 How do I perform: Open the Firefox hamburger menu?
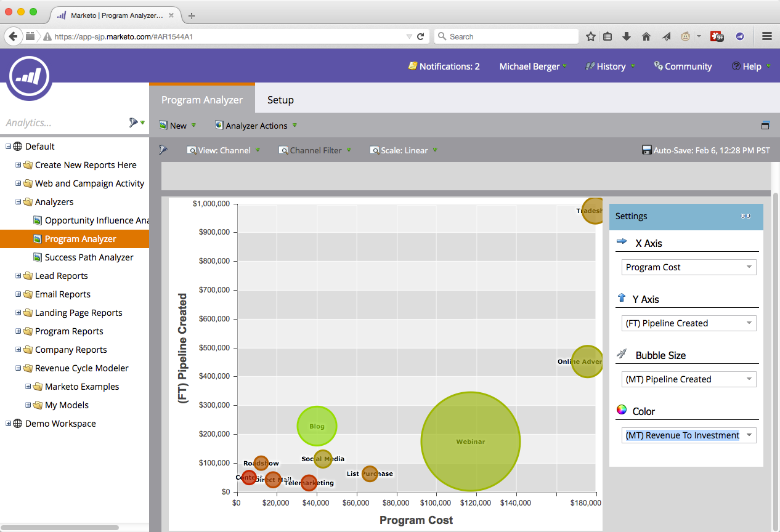coord(767,36)
